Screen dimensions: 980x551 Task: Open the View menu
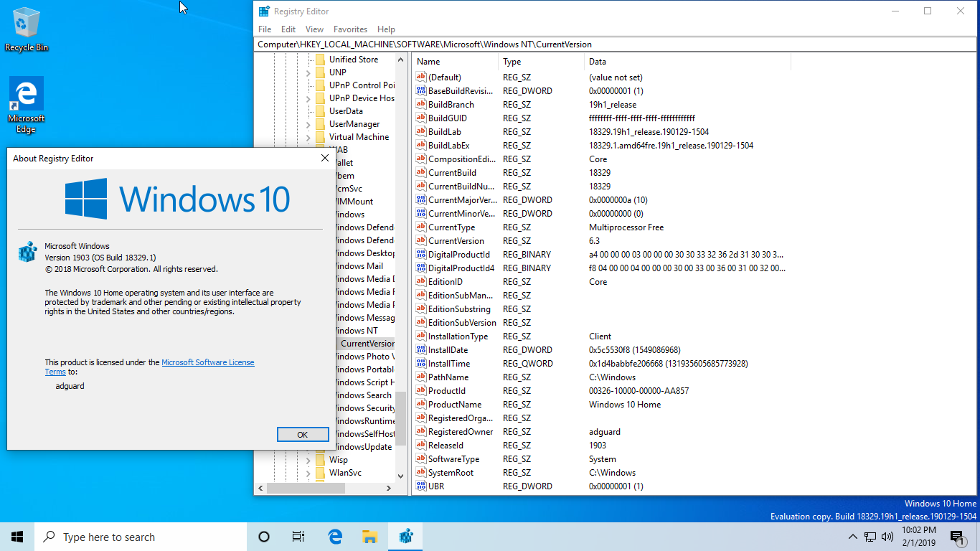coord(314,29)
